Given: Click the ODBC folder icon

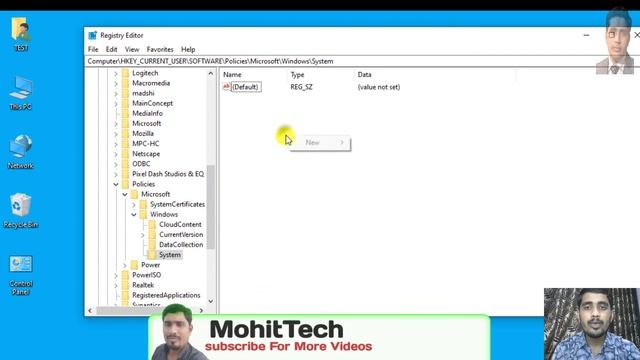Looking at the screenshot, I should pyautogui.click(x=125, y=164).
